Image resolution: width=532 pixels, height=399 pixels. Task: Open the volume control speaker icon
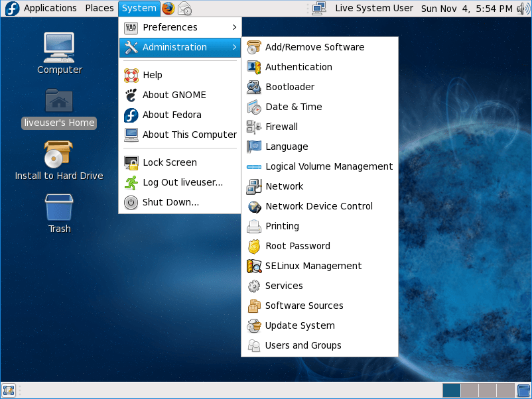coord(523,9)
